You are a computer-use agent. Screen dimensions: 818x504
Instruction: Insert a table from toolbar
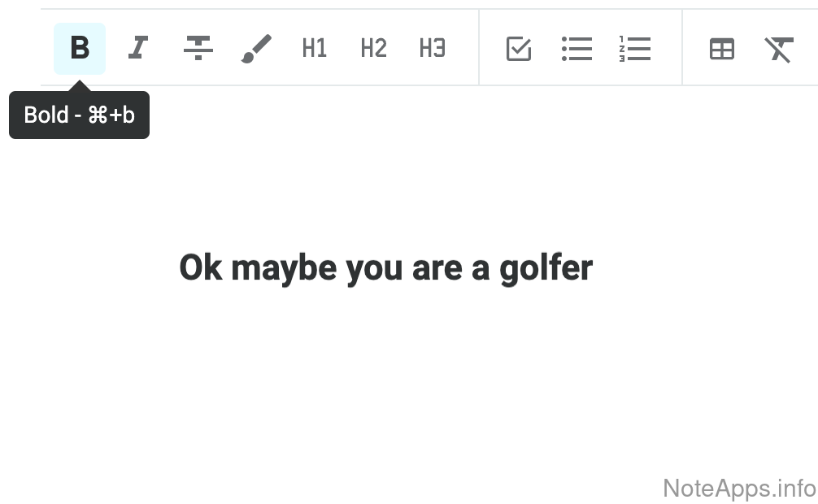pyautogui.click(x=721, y=49)
